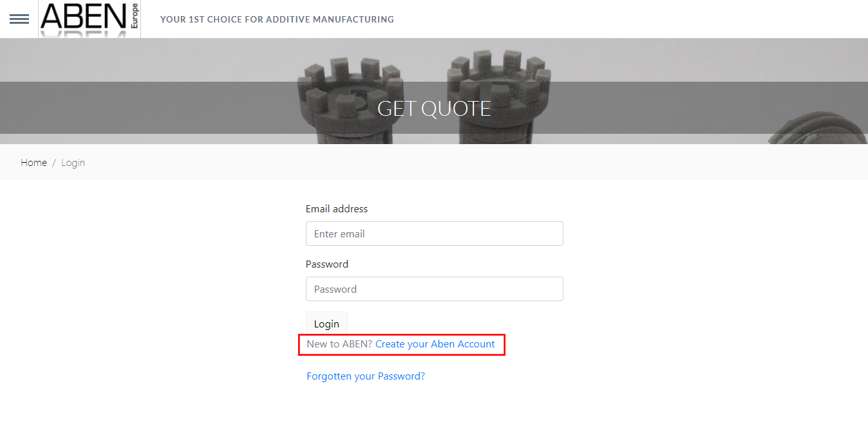The width and height of the screenshot is (868, 422).
Task: Click the Forgotten your Password link
Action: 366,376
